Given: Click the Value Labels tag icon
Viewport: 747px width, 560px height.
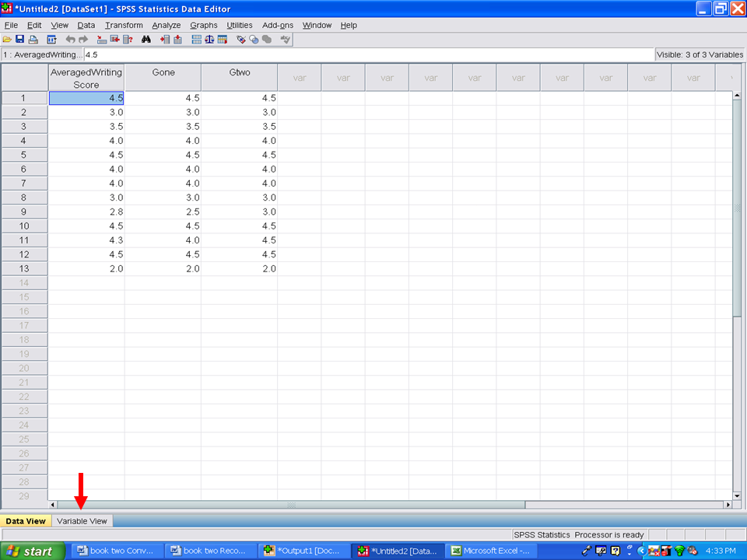Looking at the screenshot, I should (x=242, y=39).
